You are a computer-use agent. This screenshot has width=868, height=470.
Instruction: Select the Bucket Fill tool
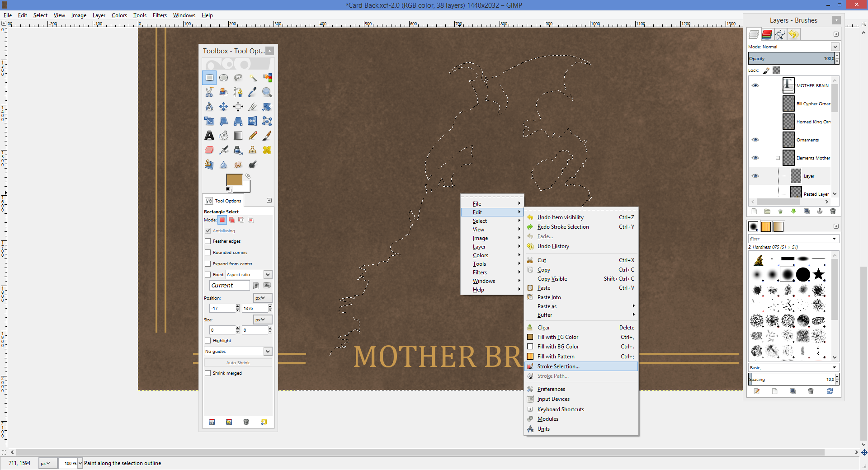224,136
